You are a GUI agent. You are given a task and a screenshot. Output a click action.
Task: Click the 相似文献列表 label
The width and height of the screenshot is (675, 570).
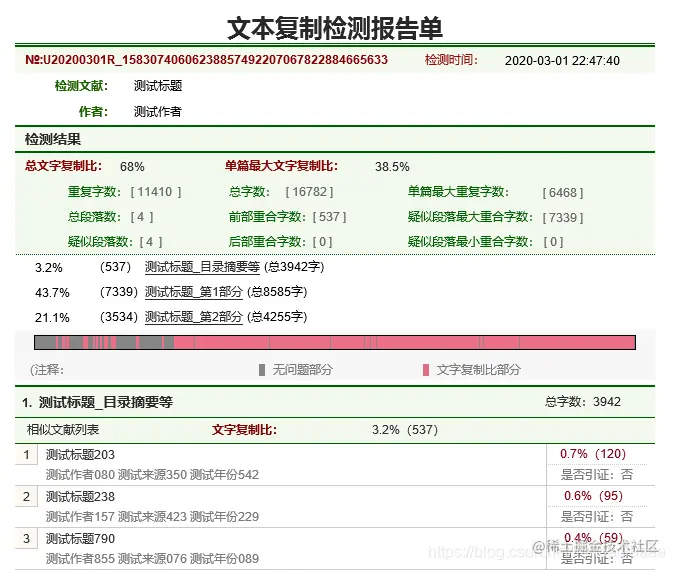(63, 430)
